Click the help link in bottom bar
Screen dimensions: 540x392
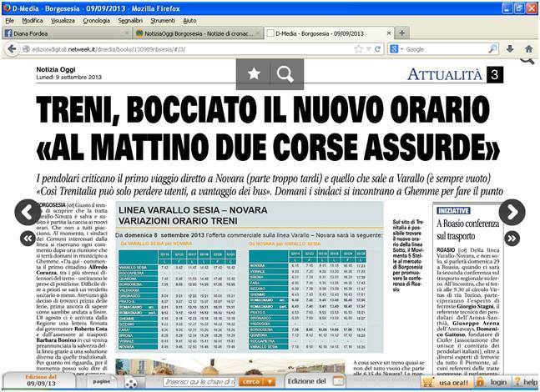pyautogui.click(x=527, y=382)
